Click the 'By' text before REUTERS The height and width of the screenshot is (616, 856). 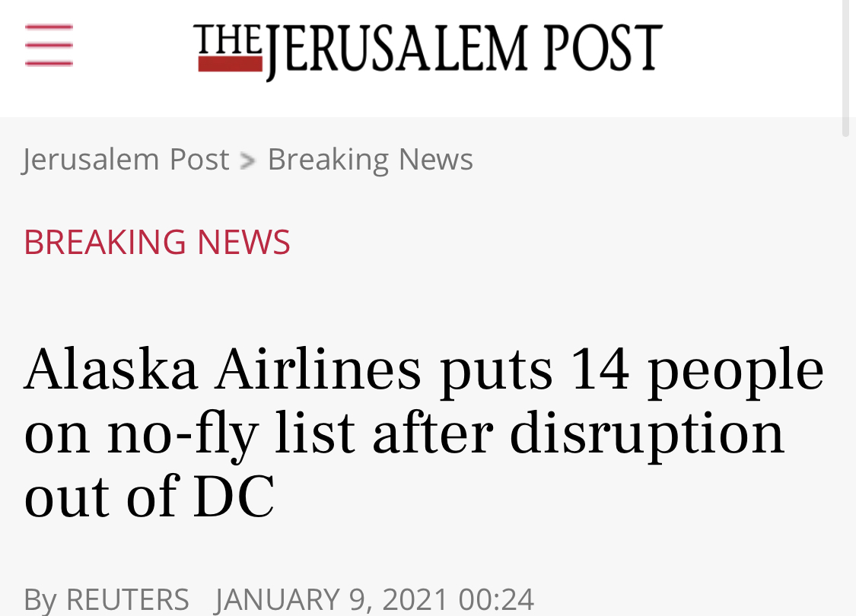click(x=40, y=599)
